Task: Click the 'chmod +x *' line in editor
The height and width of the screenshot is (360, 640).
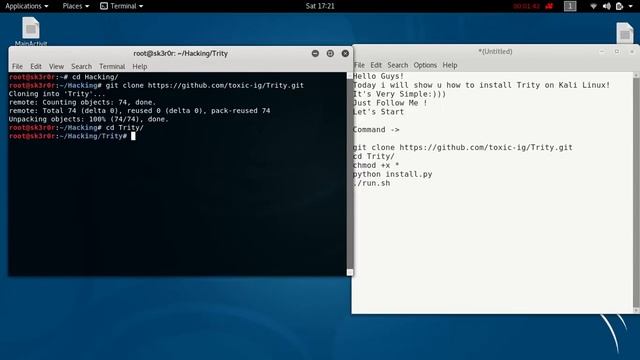Action: click(376, 165)
